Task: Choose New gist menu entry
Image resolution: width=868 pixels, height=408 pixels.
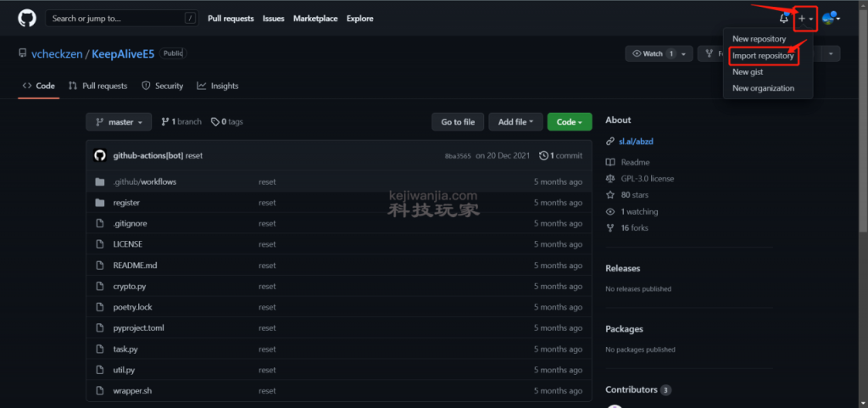Action: point(748,72)
